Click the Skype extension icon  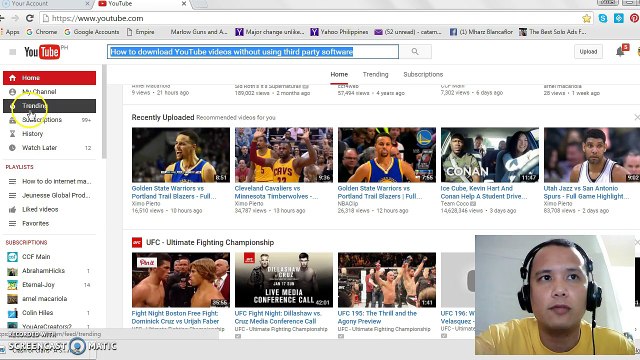603,18
